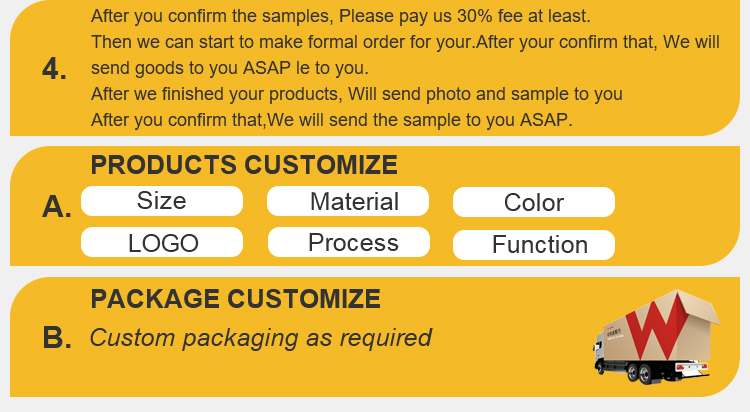The height and width of the screenshot is (412, 750).
Task: Click the Function option pill
Action: coord(534,245)
